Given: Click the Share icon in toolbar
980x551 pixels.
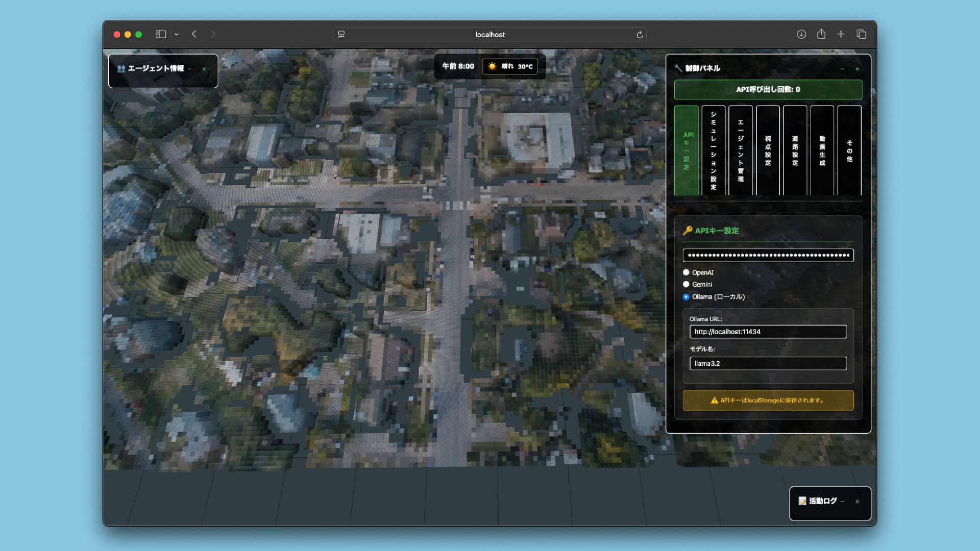Looking at the screenshot, I should (x=821, y=34).
